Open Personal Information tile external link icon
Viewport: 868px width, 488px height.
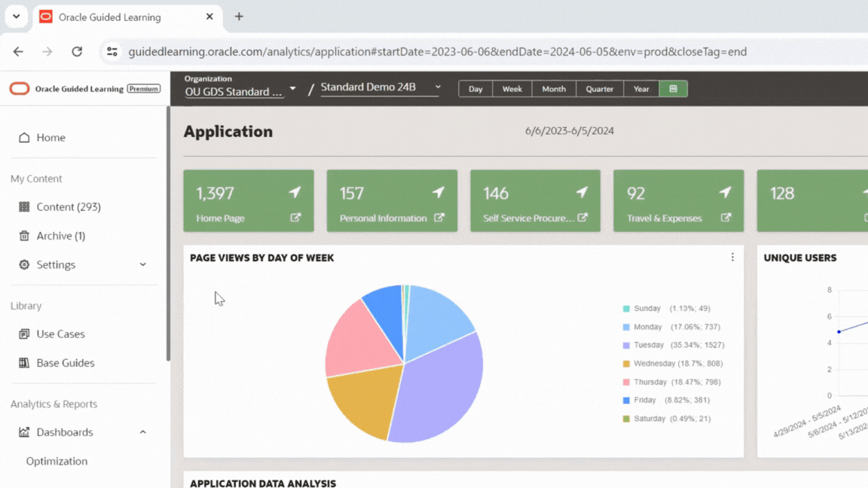click(x=439, y=218)
